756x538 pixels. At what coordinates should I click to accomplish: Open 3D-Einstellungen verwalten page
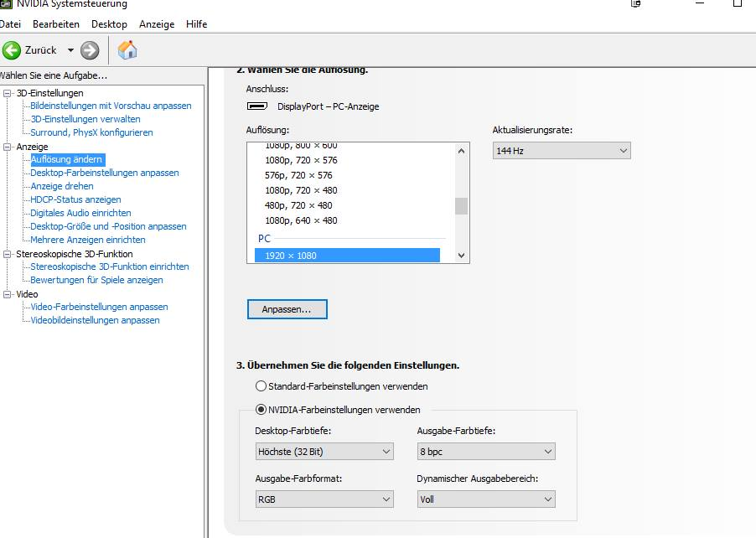coord(85,119)
